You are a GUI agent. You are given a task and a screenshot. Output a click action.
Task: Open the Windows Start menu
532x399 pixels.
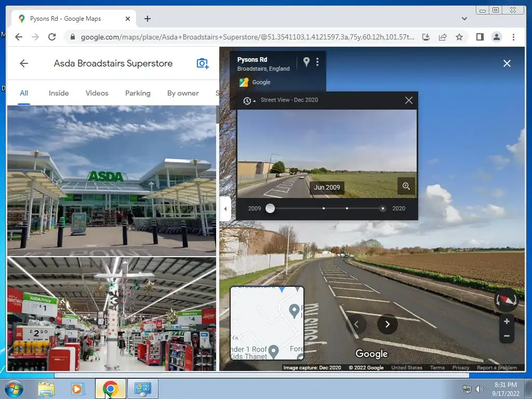(13, 389)
